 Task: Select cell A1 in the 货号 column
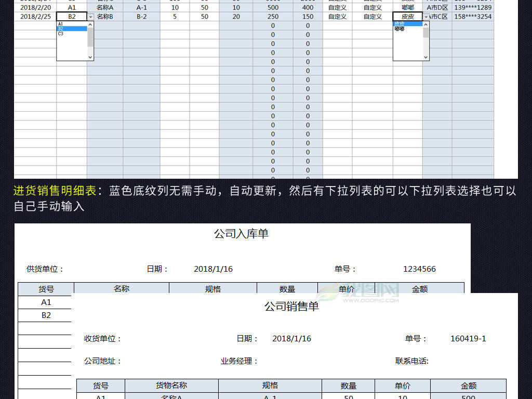72,7
